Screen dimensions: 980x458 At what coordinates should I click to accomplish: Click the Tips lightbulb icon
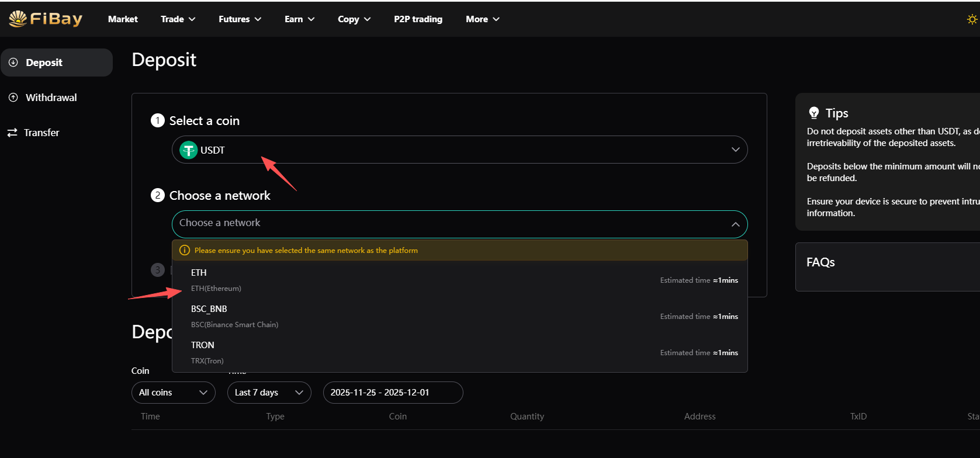click(x=813, y=113)
